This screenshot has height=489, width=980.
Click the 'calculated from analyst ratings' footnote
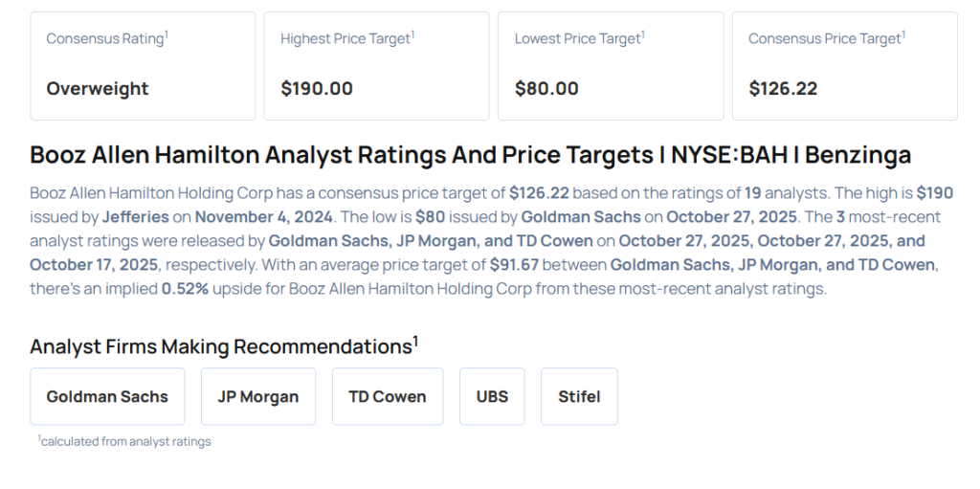(124, 441)
